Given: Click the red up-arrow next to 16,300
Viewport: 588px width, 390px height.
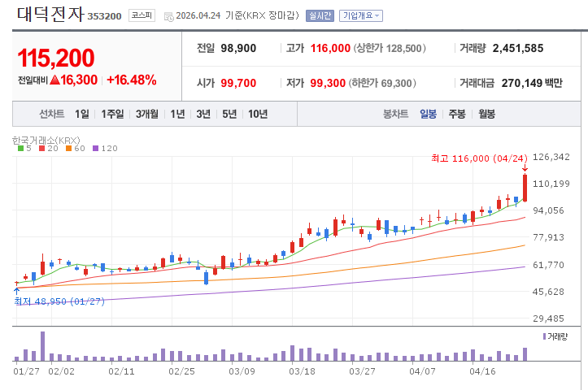Looking at the screenshot, I should pyautogui.click(x=55, y=80).
